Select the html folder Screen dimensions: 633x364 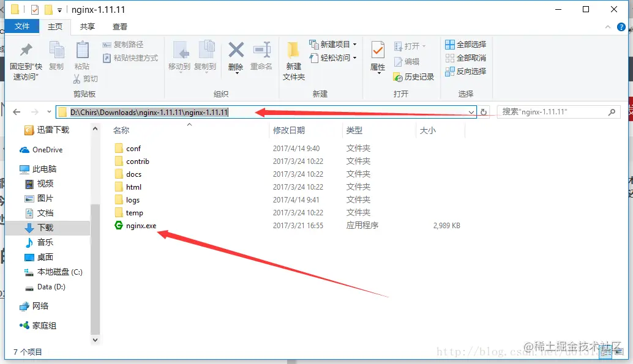point(128,187)
